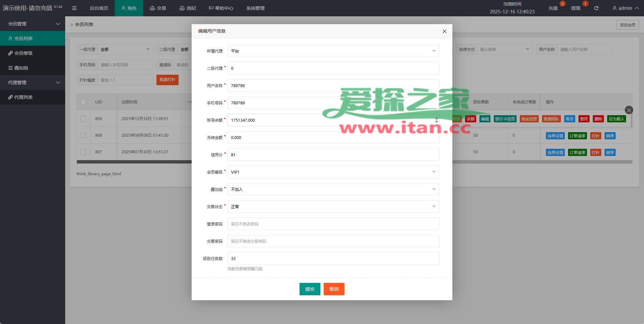
Task: Click the 取消 cancel button
Action: click(334, 289)
